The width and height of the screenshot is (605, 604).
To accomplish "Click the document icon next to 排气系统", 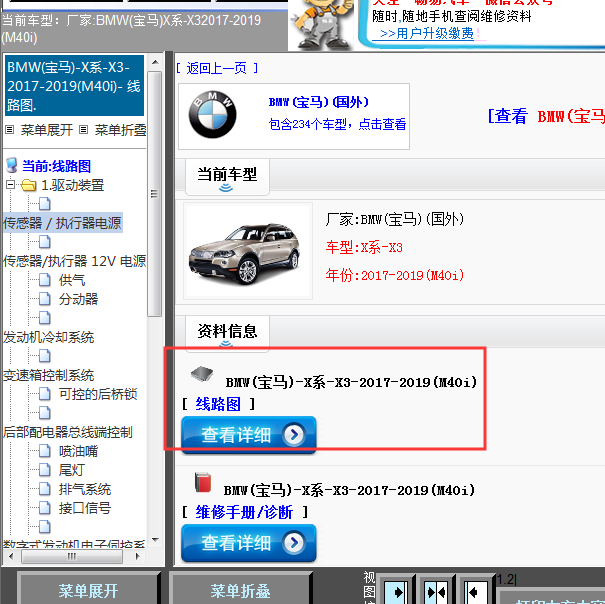I will pyautogui.click(x=45, y=489).
